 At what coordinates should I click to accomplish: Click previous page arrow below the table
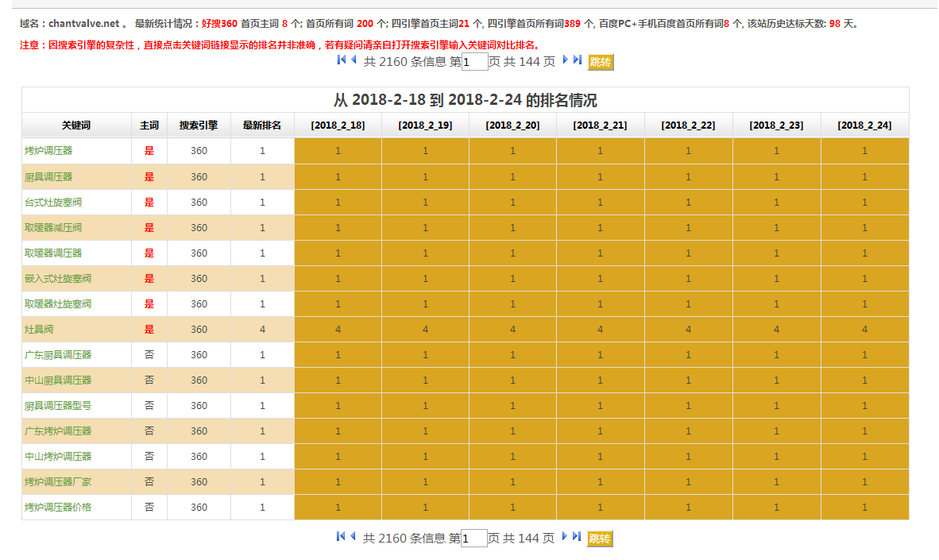(x=352, y=537)
